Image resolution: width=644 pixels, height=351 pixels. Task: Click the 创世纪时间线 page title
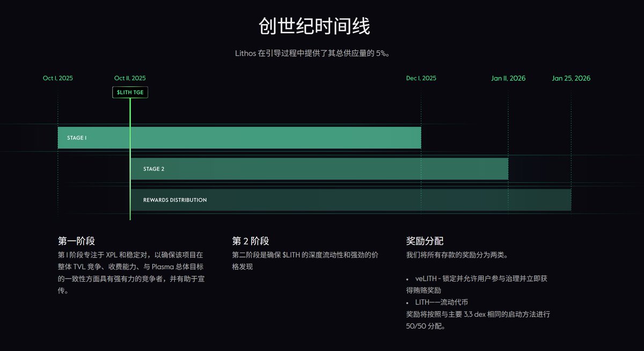(x=314, y=26)
